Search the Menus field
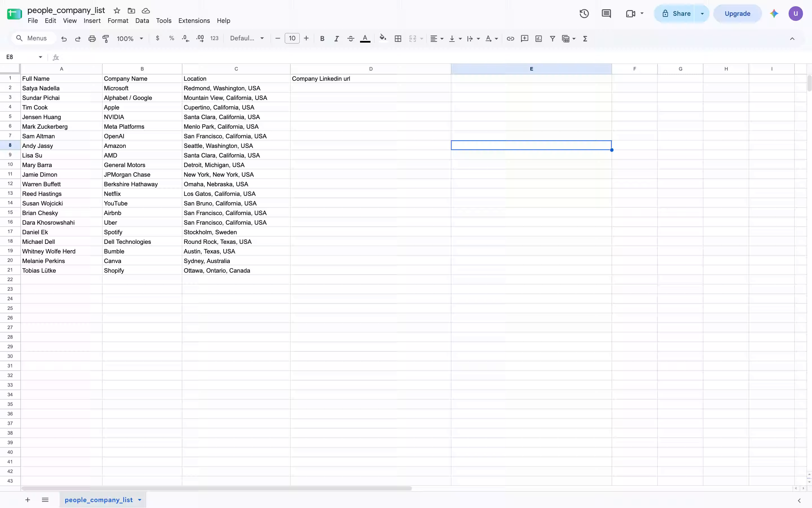The width and height of the screenshot is (812, 508). [x=34, y=38]
